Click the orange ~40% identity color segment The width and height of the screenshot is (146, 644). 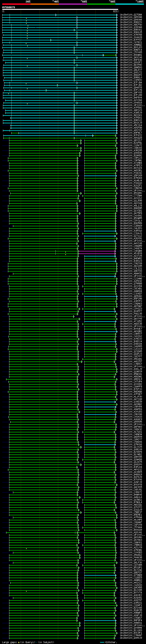tap(45, 4)
